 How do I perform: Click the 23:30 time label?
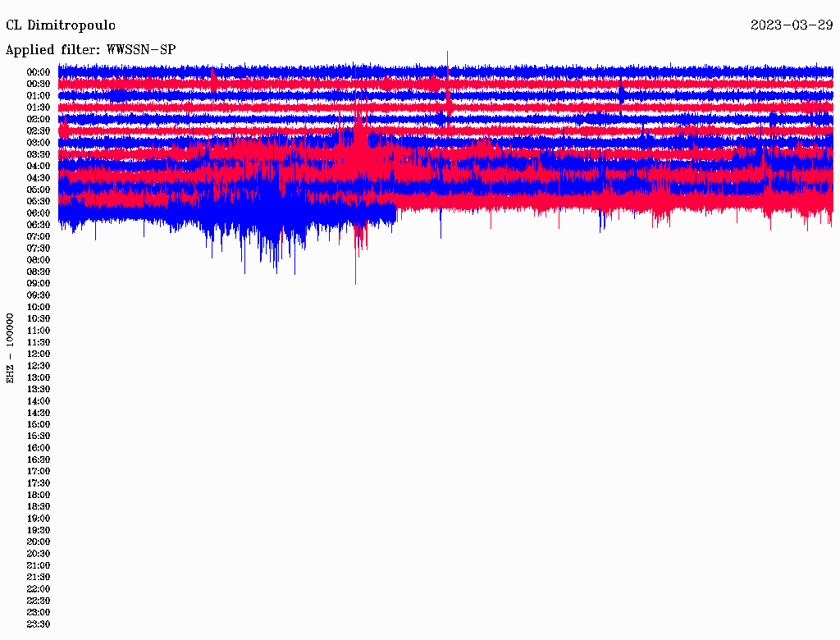[39, 624]
